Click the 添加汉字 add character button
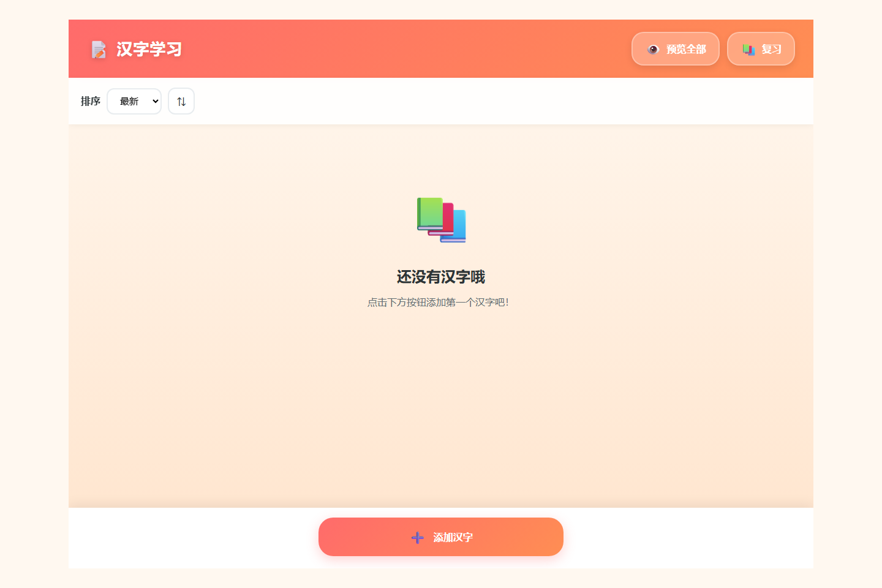The width and height of the screenshot is (882, 588). click(441, 537)
